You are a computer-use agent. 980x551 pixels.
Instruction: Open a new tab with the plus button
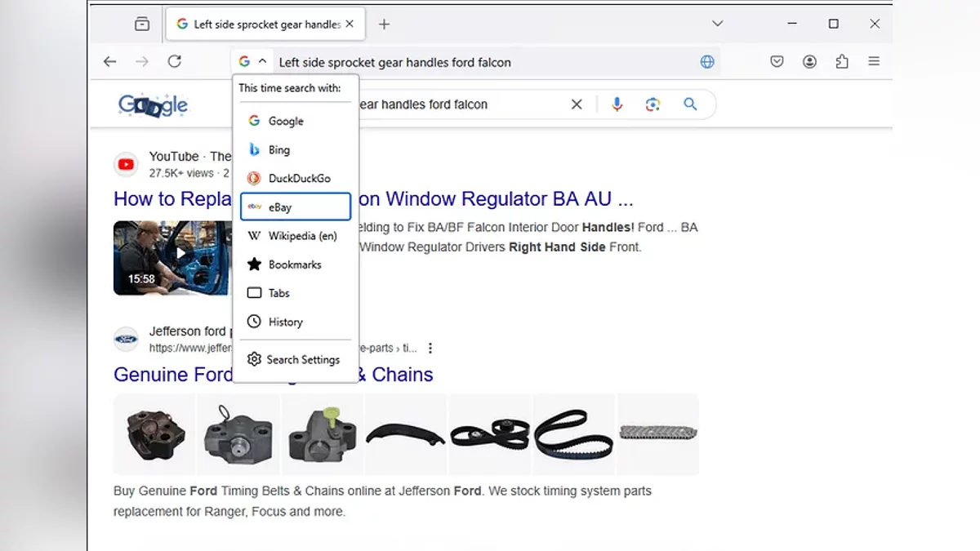pyautogui.click(x=384, y=24)
